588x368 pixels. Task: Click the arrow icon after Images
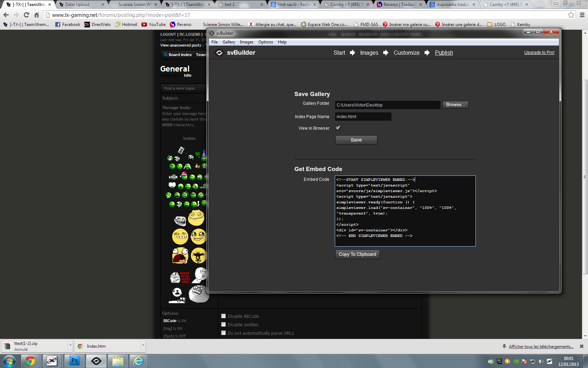386,53
